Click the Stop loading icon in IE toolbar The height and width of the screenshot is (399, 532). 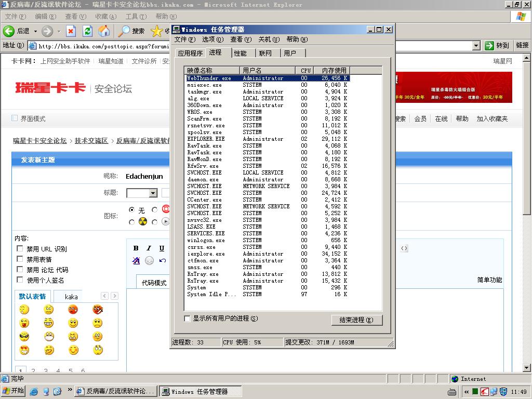point(71,31)
